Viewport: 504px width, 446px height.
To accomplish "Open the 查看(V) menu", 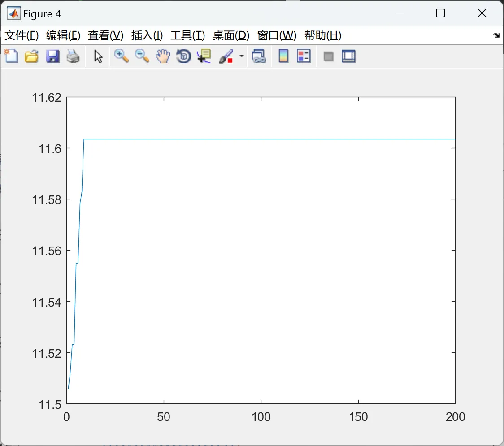I will coord(106,35).
